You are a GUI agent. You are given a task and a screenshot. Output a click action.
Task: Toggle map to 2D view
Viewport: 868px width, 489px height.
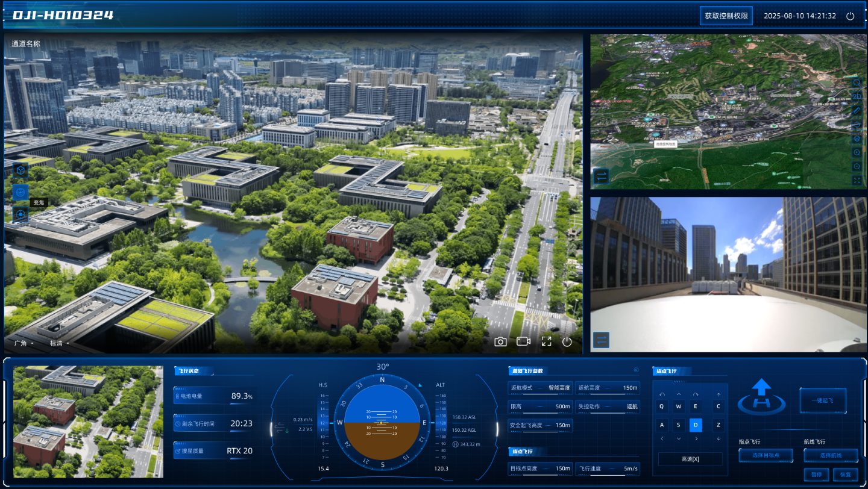(857, 96)
